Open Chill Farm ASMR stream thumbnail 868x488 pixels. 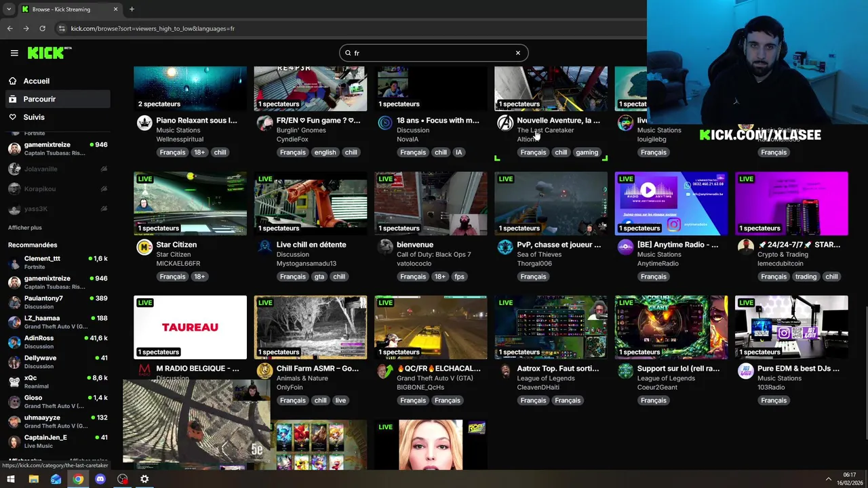[311, 327]
